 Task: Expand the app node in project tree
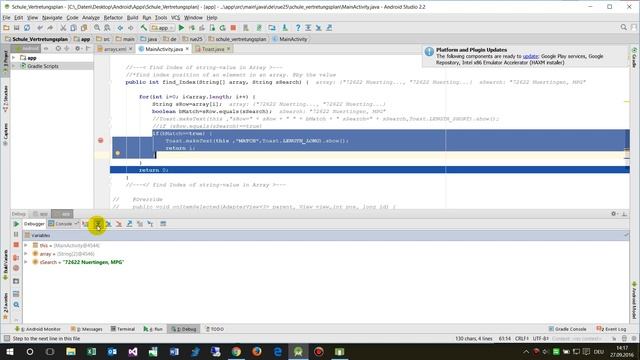coord(14,58)
